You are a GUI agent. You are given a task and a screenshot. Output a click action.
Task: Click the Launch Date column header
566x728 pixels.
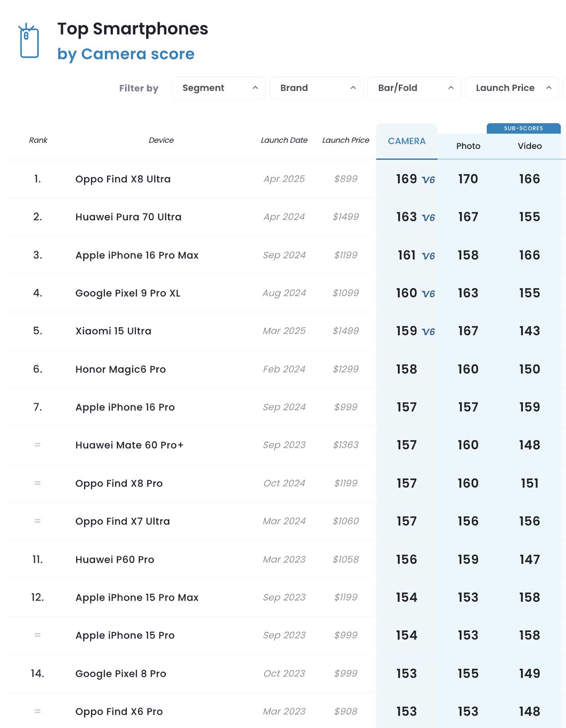[x=284, y=140]
